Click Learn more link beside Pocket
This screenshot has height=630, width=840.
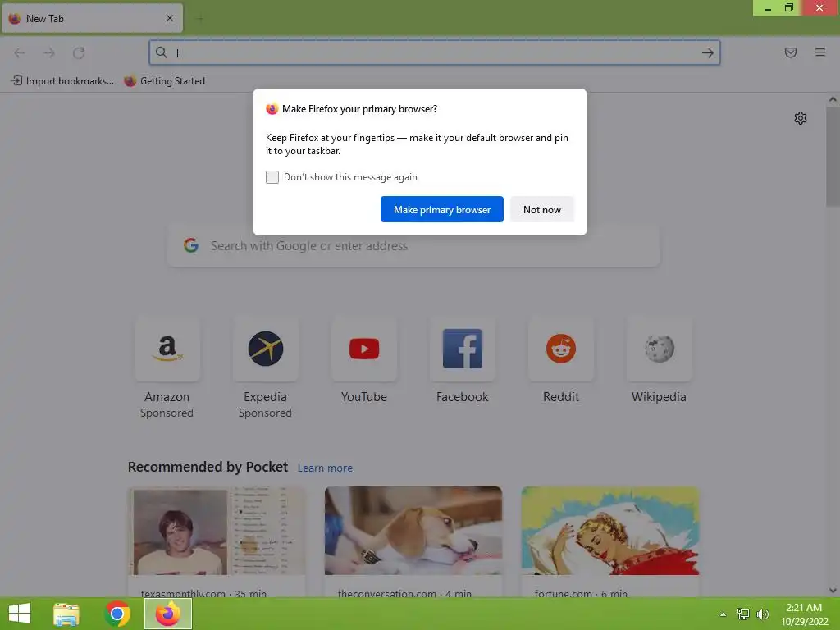point(325,468)
